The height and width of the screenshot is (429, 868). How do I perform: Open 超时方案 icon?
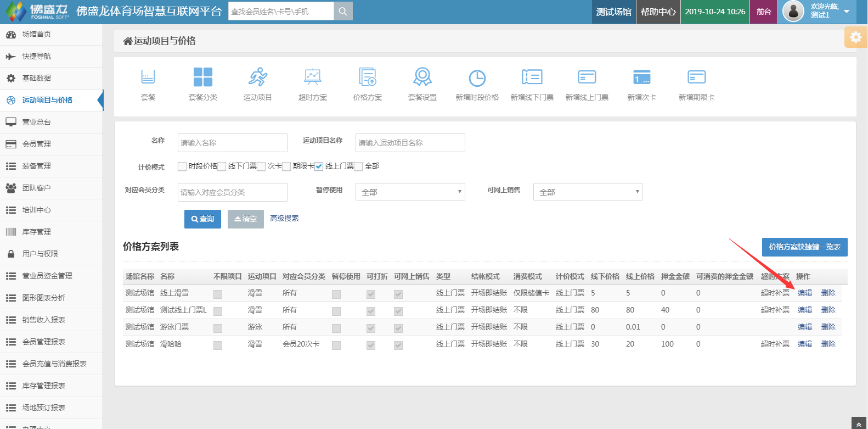(313, 77)
